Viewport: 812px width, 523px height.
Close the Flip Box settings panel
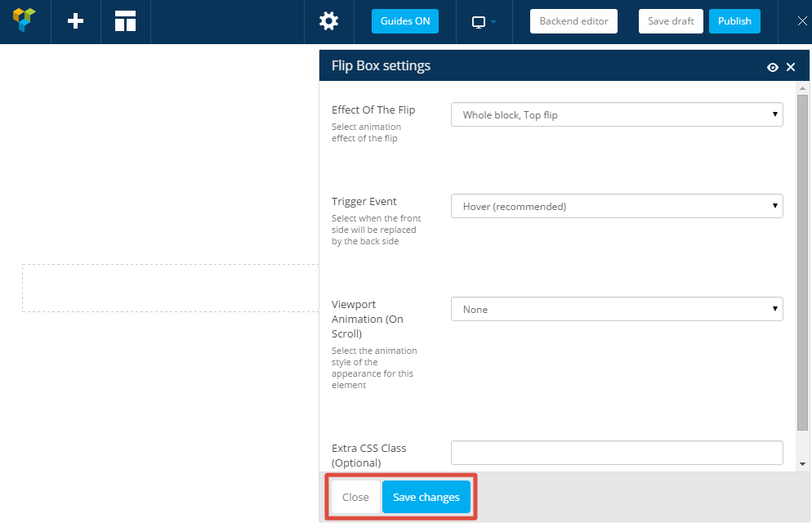click(791, 67)
